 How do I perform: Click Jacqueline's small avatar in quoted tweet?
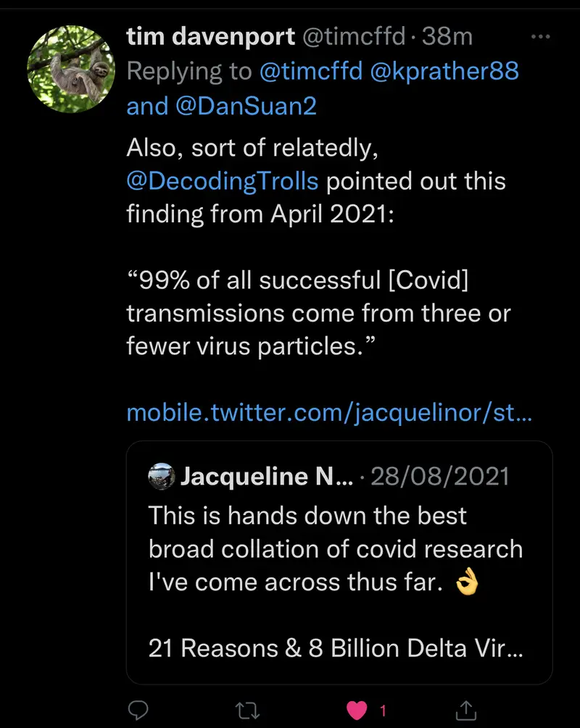point(160,477)
